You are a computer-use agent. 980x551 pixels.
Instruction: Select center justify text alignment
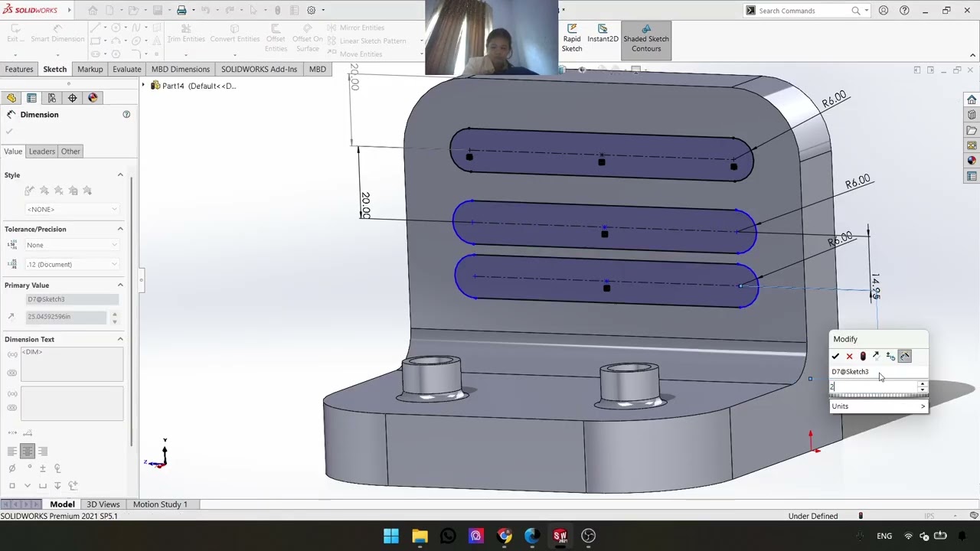[27, 452]
